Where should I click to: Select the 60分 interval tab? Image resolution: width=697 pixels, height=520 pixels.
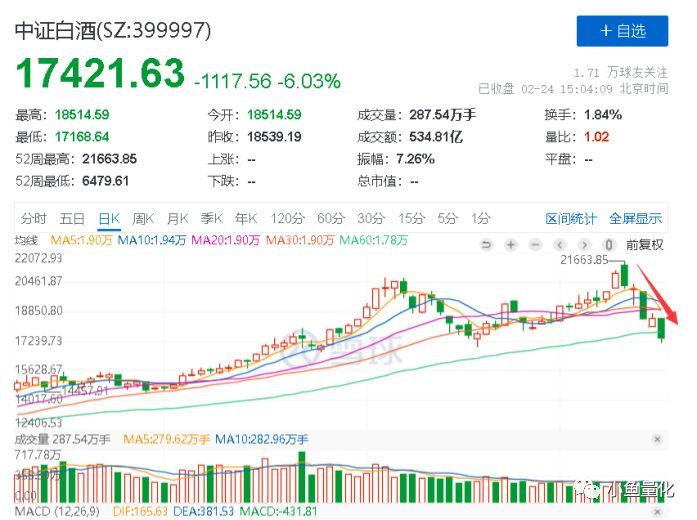click(331, 219)
